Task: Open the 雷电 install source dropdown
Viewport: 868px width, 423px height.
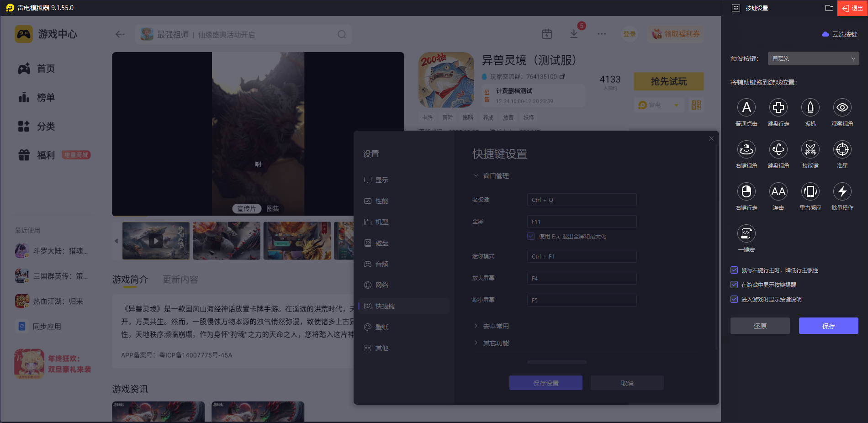Action: (x=659, y=105)
